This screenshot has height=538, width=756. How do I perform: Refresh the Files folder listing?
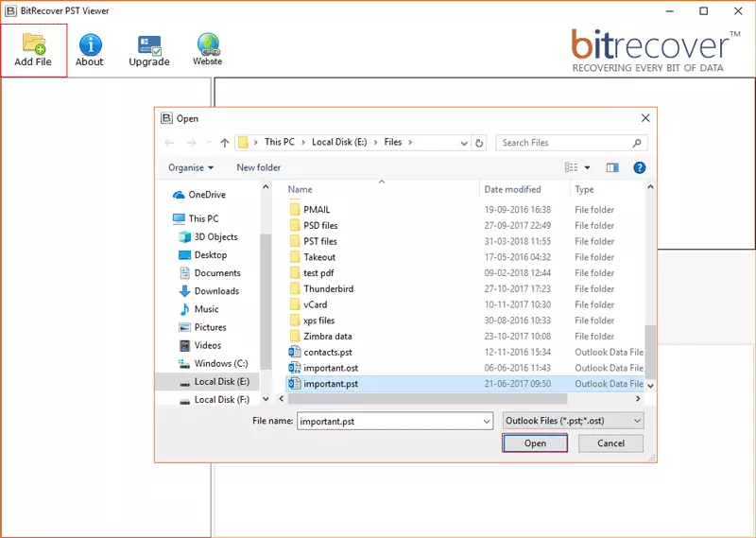click(479, 143)
